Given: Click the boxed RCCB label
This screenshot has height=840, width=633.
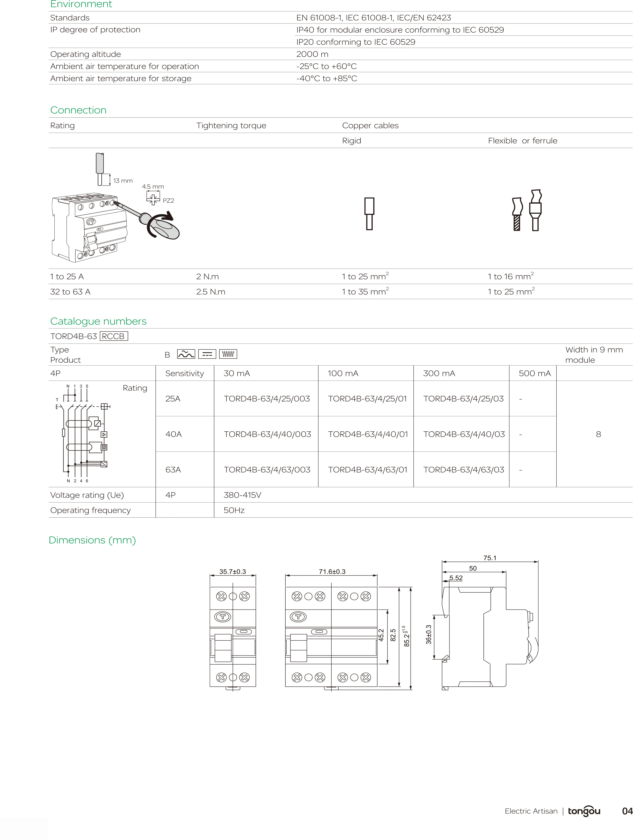Looking at the screenshot, I should [114, 336].
